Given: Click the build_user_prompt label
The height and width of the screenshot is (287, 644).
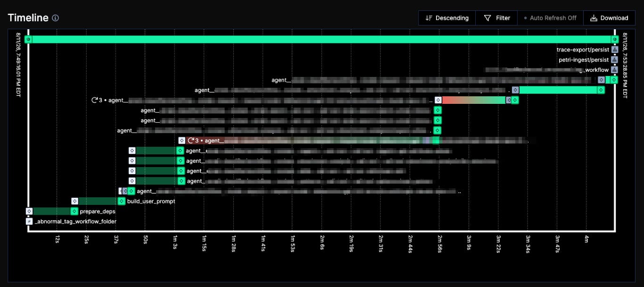Looking at the screenshot, I should (151, 202).
